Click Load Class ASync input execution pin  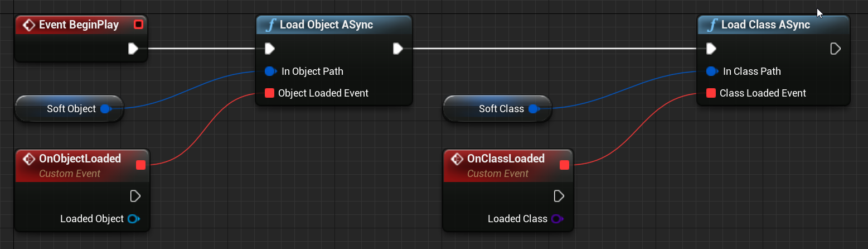(711, 49)
